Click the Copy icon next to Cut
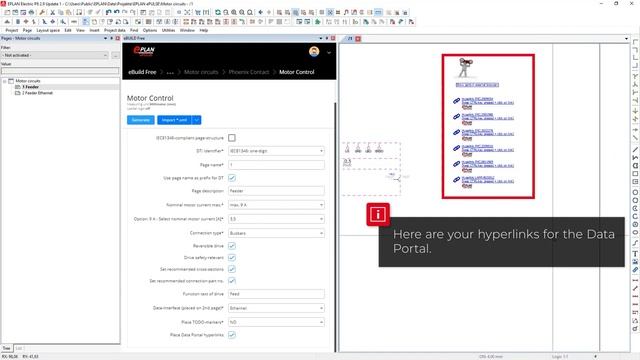This screenshot has width=640, height=360. coord(61,13)
